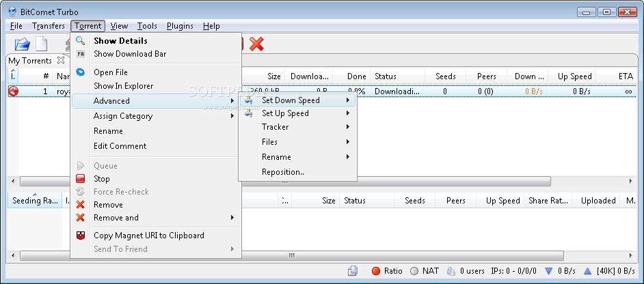The image size is (644, 284).
Task: Click bottom list horizontal scrollbar left arrow
Action: (12, 255)
